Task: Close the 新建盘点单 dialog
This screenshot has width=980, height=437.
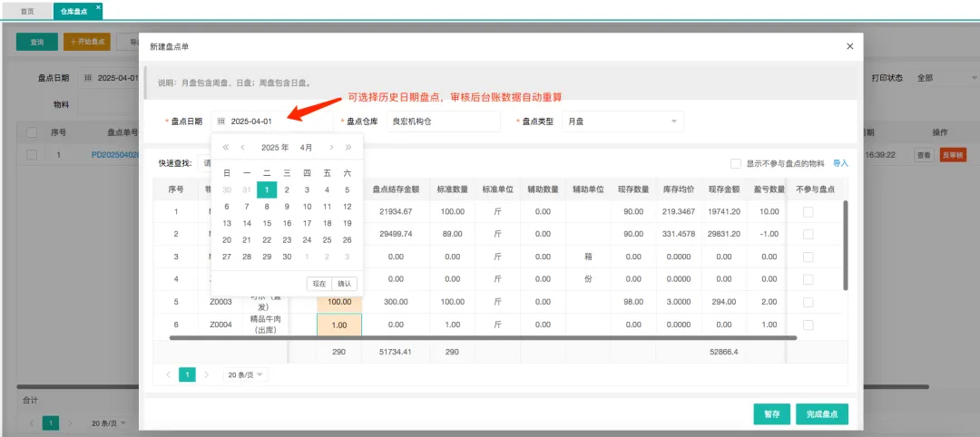Action: (x=849, y=46)
